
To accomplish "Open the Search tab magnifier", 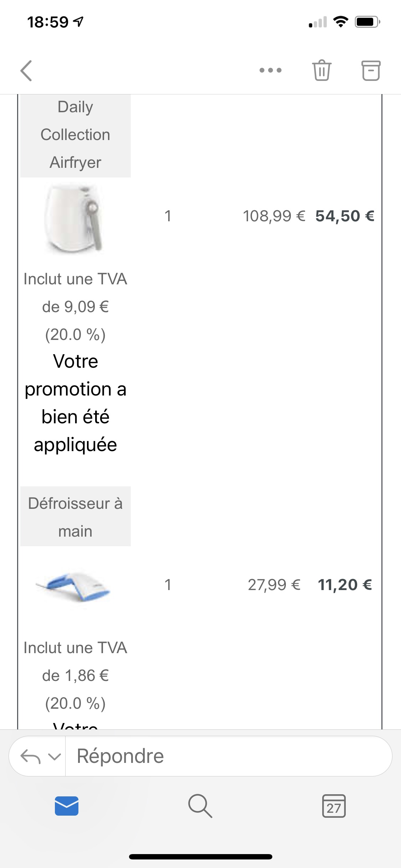I will click(x=200, y=806).
